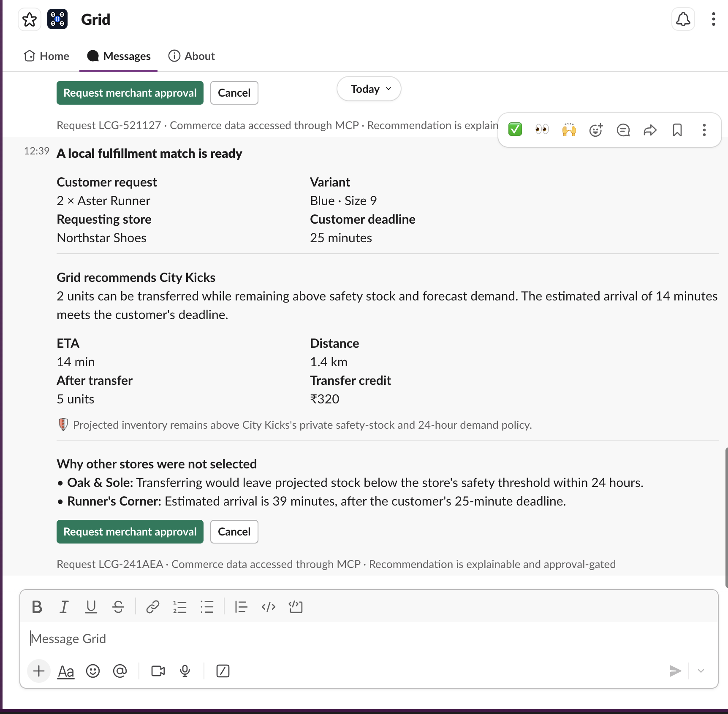This screenshot has height=714, width=728.
Task: Apply inline code formatting
Action: pos(269,607)
